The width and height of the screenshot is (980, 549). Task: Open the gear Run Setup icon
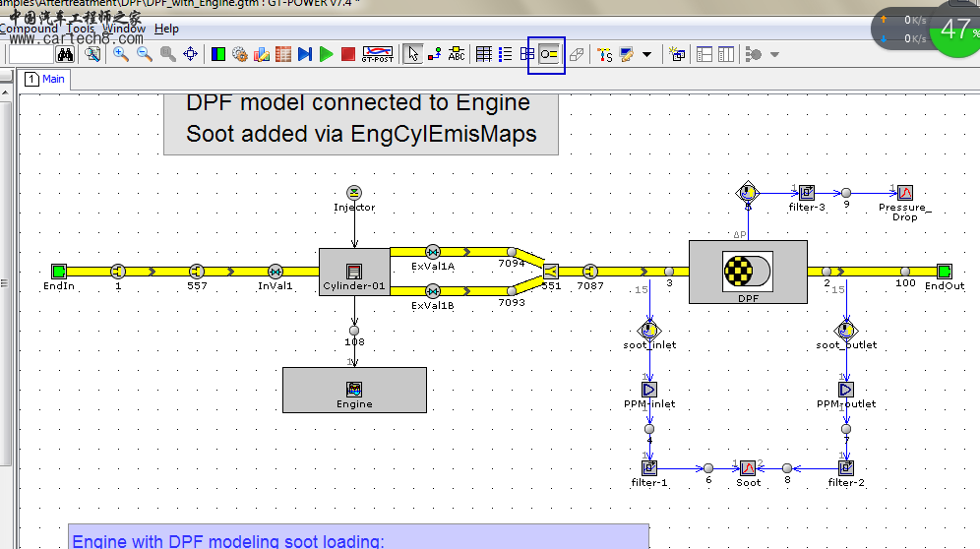click(x=240, y=54)
